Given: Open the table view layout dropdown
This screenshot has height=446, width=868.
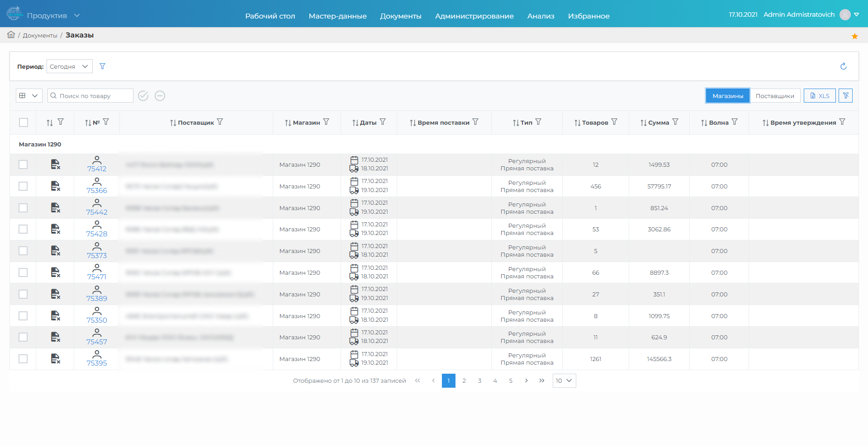Looking at the screenshot, I should (29, 96).
